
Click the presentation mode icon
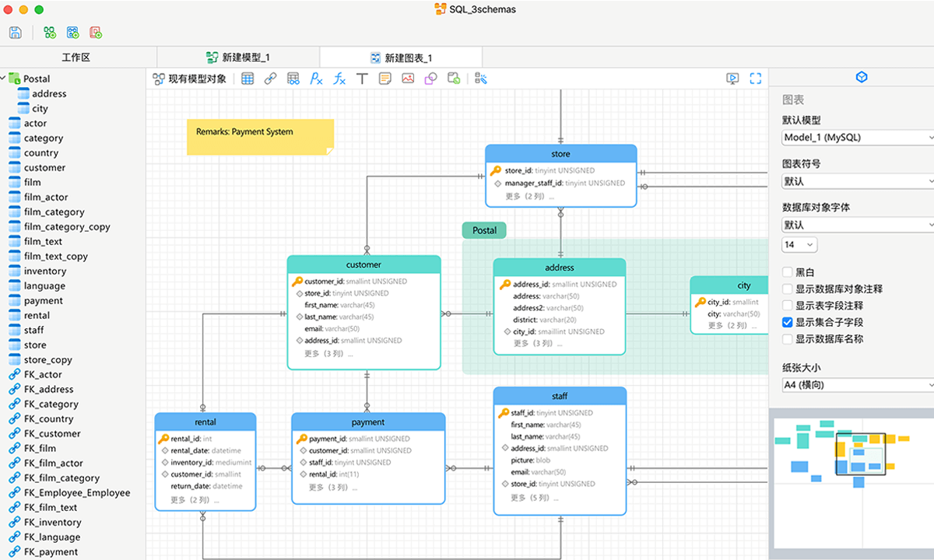pyautogui.click(x=732, y=79)
